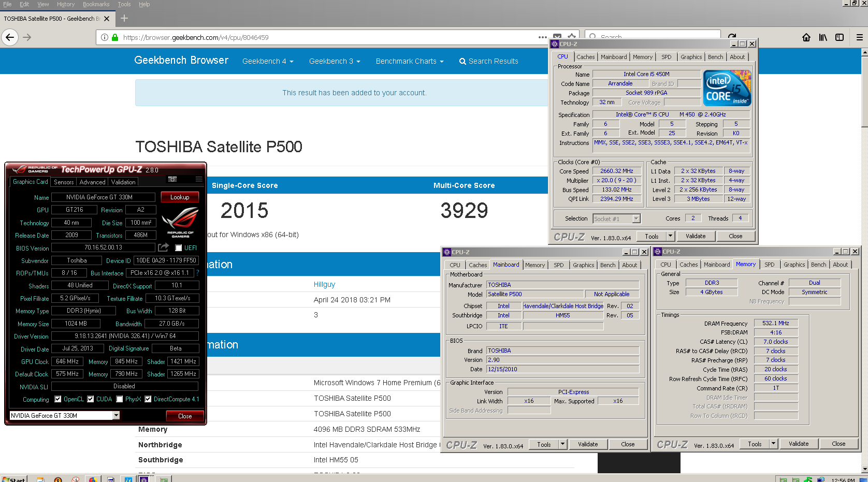
Task: Click the taskbar clock
Action: [843, 480]
